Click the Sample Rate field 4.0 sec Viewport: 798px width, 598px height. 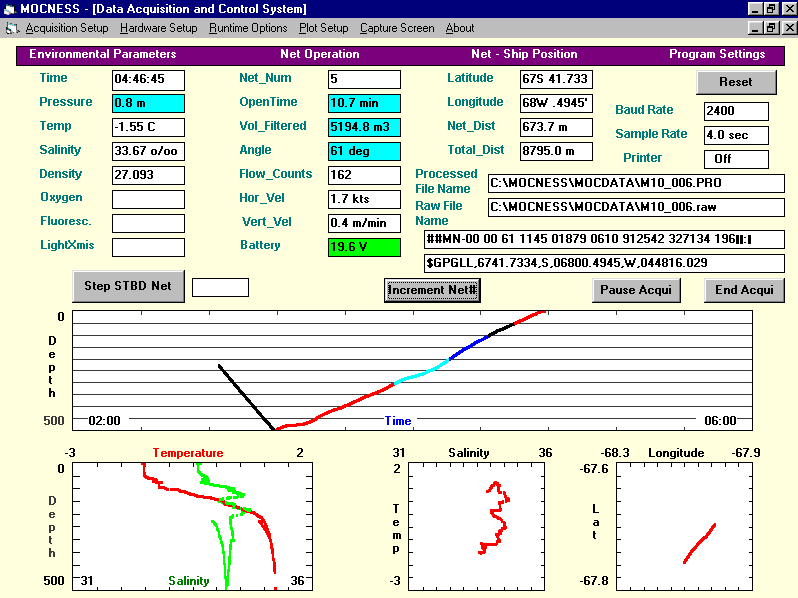tap(736, 135)
